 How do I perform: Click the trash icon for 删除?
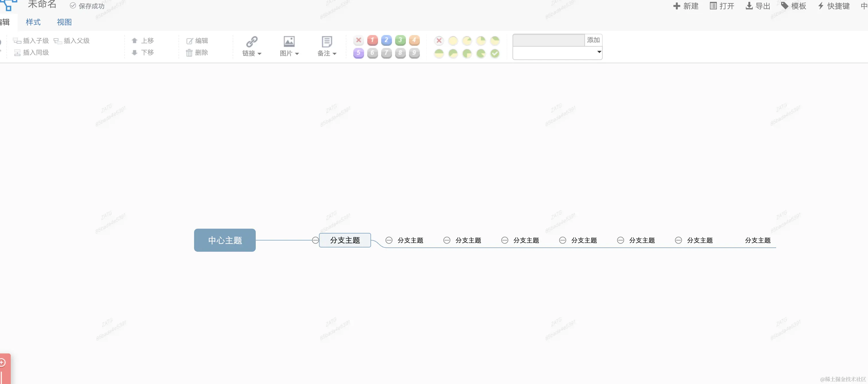click(x=189, y=53)
